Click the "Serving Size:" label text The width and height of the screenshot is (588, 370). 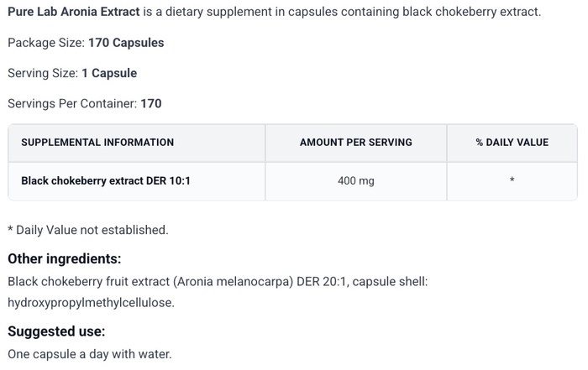click(x=43, y=73)
